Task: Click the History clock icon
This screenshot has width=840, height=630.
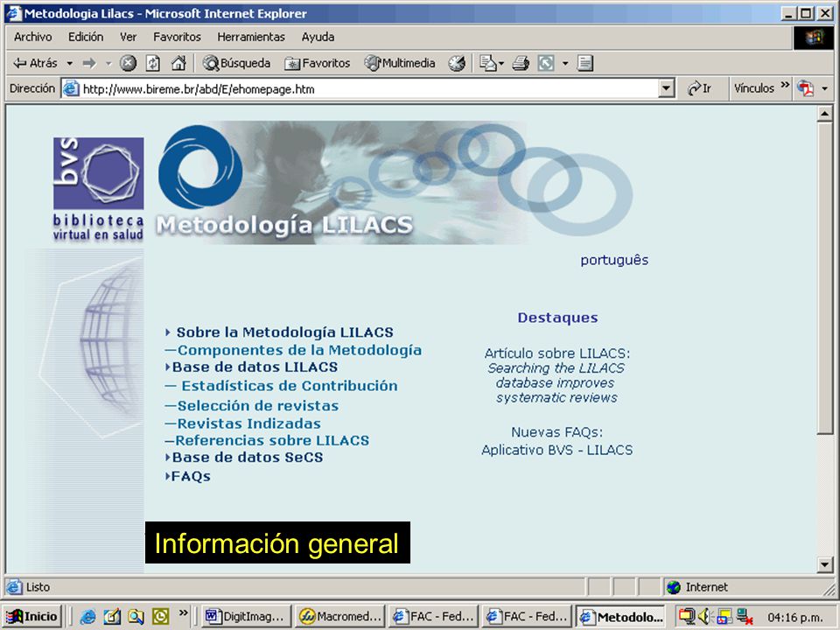Action: 457,63
